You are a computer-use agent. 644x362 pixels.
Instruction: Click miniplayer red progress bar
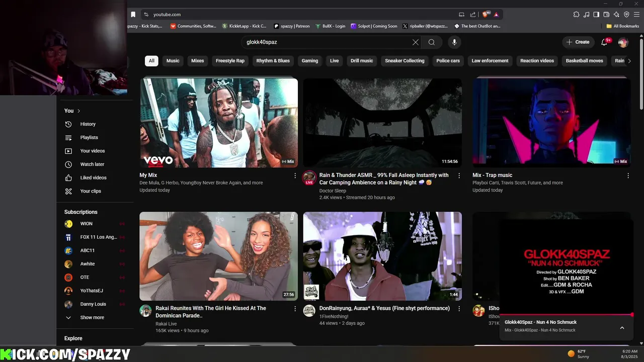click(567, 315)
